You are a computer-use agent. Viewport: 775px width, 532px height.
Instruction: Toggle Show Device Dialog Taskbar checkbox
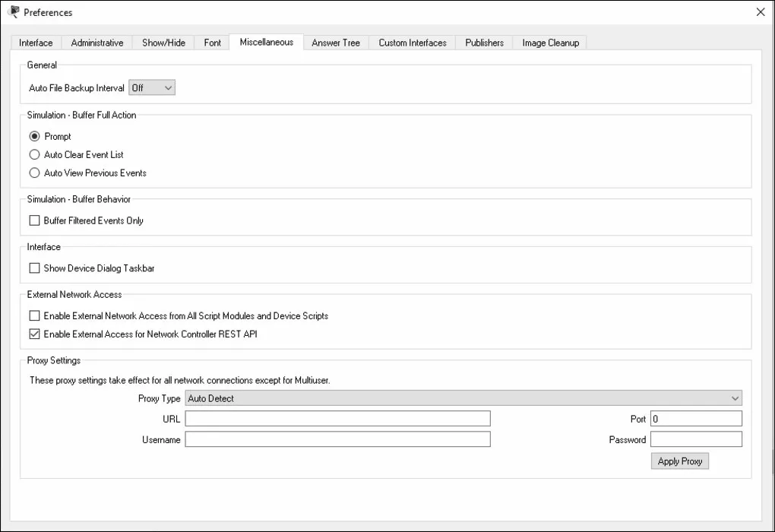[x=34, y=268]
